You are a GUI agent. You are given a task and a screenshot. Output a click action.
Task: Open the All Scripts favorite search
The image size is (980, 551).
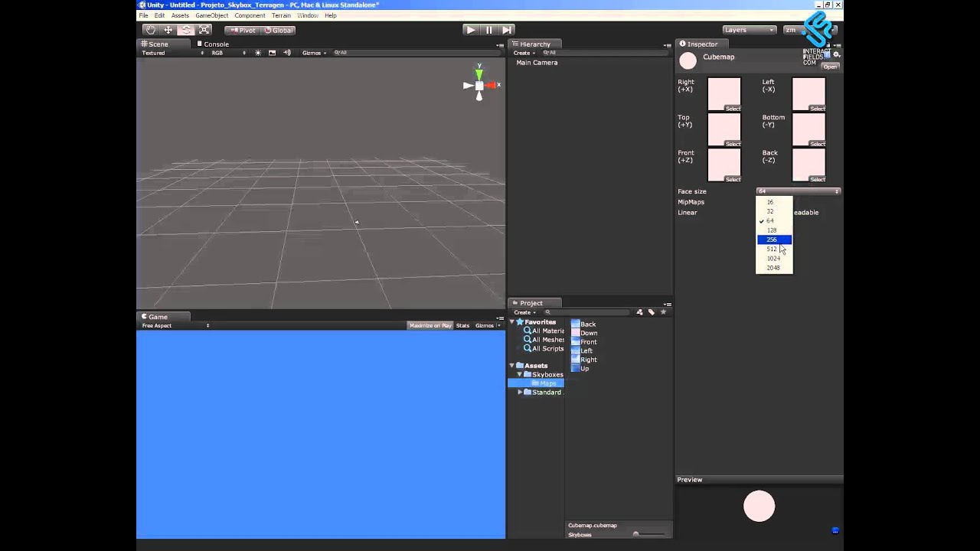coord(544,349)
